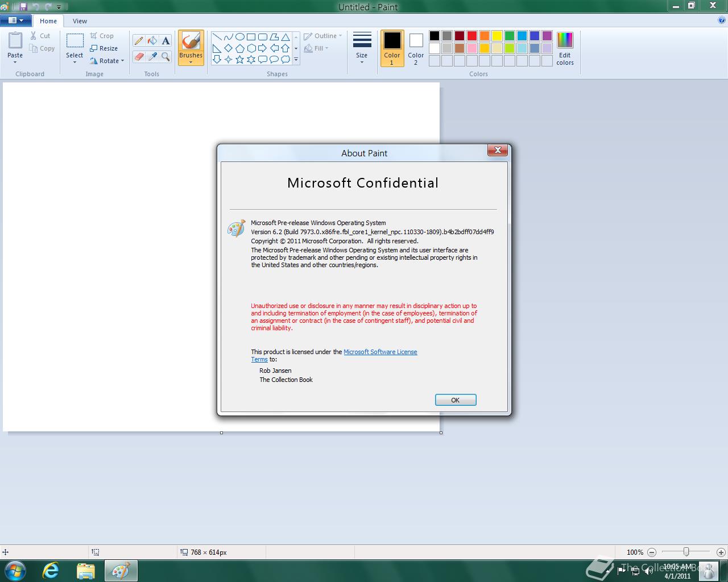
Task: Open the shape Fill dropdown
Action: (x=316, y=48)
